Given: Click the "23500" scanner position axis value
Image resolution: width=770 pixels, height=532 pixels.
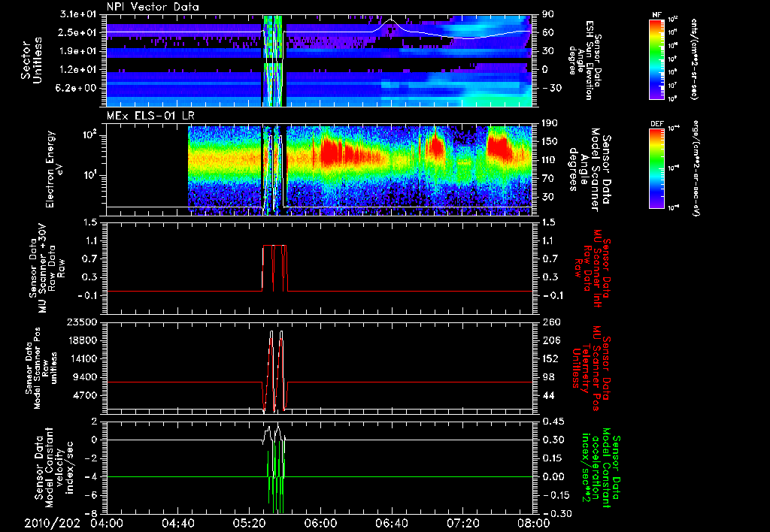Looking at the screenshot, I should point(83,322).
